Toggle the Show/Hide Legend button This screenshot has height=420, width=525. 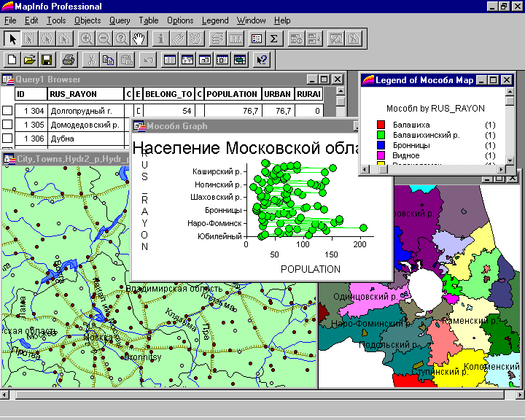pyautogui.click(x=257, y=39)
